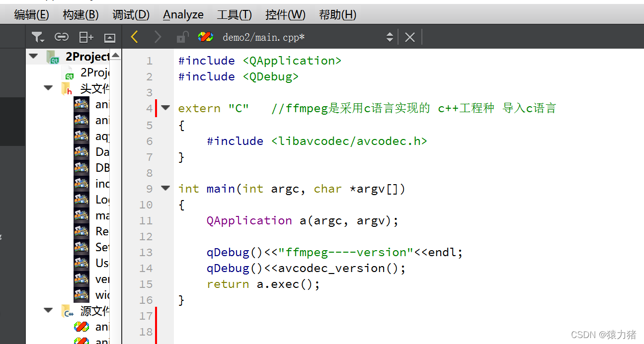
Task: Select header file starting with Log
Action: point(102,200)
